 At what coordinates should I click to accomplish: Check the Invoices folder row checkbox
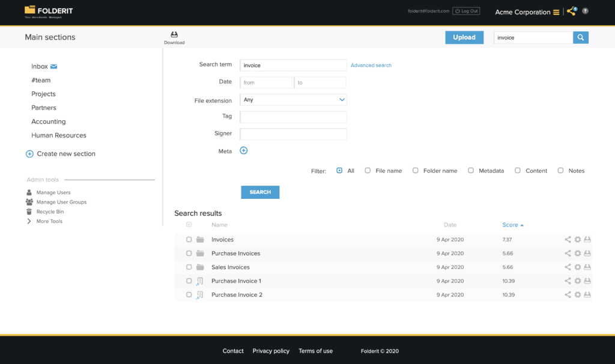pos(189,240)
